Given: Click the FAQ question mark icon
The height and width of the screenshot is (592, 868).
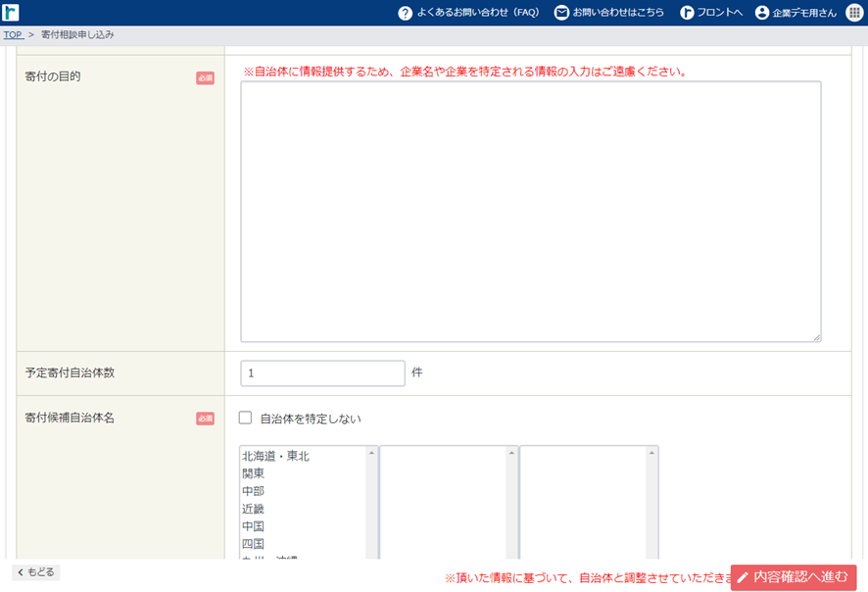Looking at the screenshot, I should (405, 13).
